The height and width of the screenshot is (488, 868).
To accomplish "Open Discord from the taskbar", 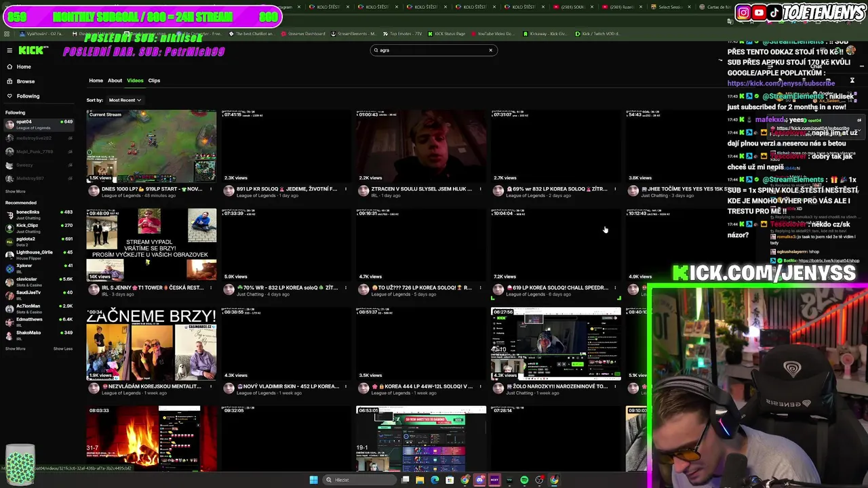I will [479, 480].
